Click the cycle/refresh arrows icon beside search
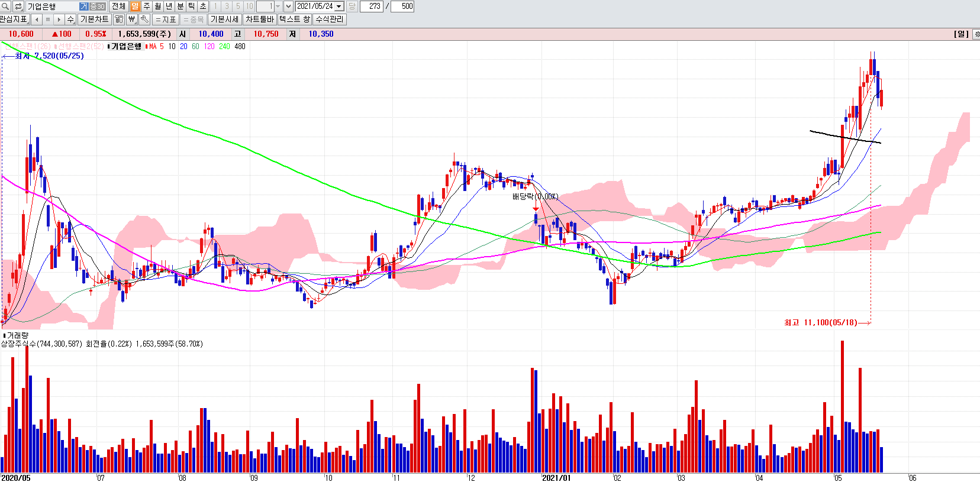Screen dimensions: 980x482 click(x=18, y=7)
